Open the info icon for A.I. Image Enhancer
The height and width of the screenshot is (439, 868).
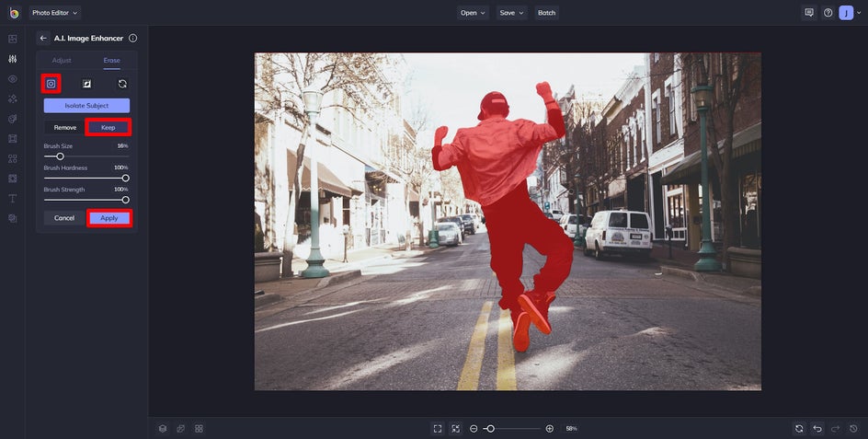132,39
